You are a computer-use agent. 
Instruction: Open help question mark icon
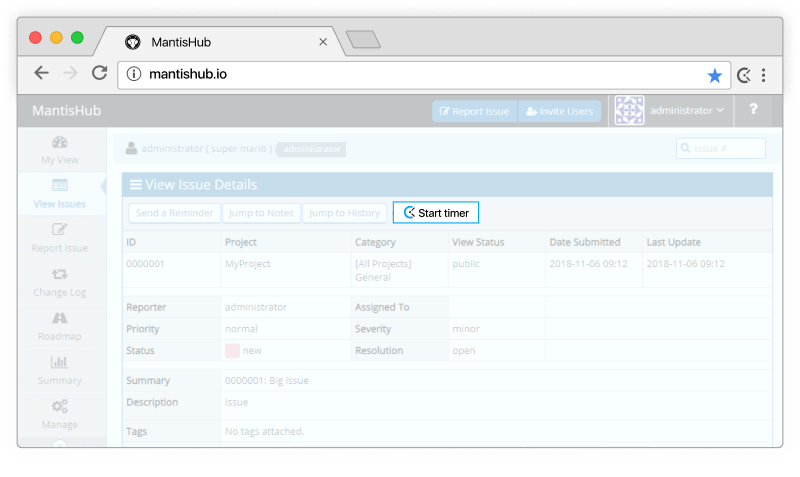point(753,109)
